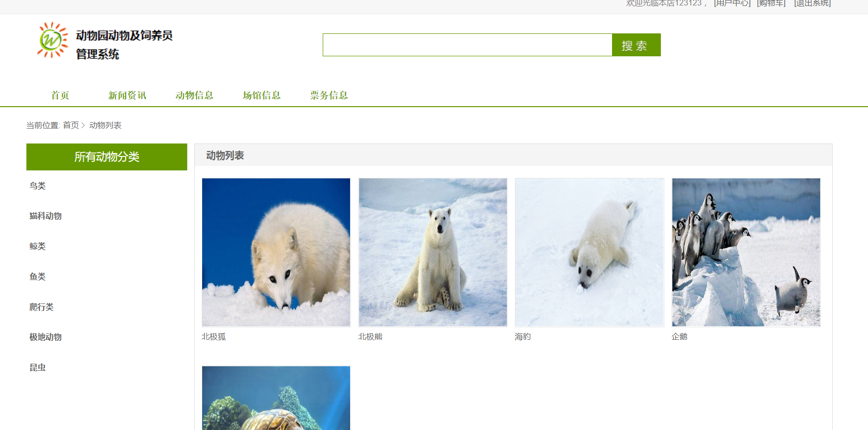Click the green 搜索 search button

tap(636, 45)
